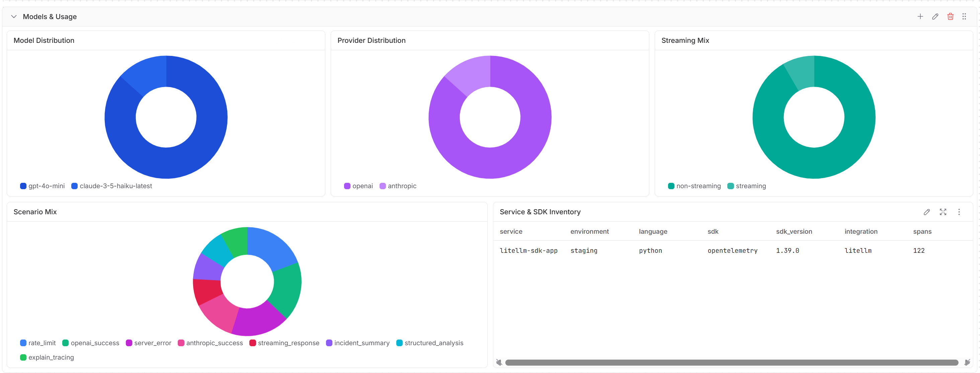The width and height of the screenshot is (980, 373).
Task: Click the Streaming Mix panel title
Action: coord(685,40)
